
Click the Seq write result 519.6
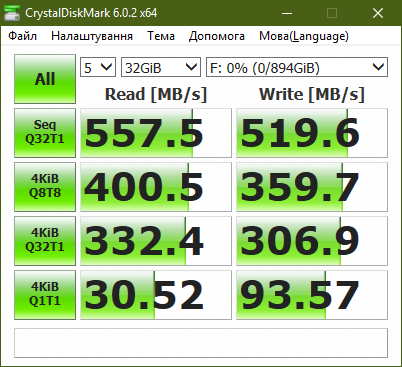312,133
